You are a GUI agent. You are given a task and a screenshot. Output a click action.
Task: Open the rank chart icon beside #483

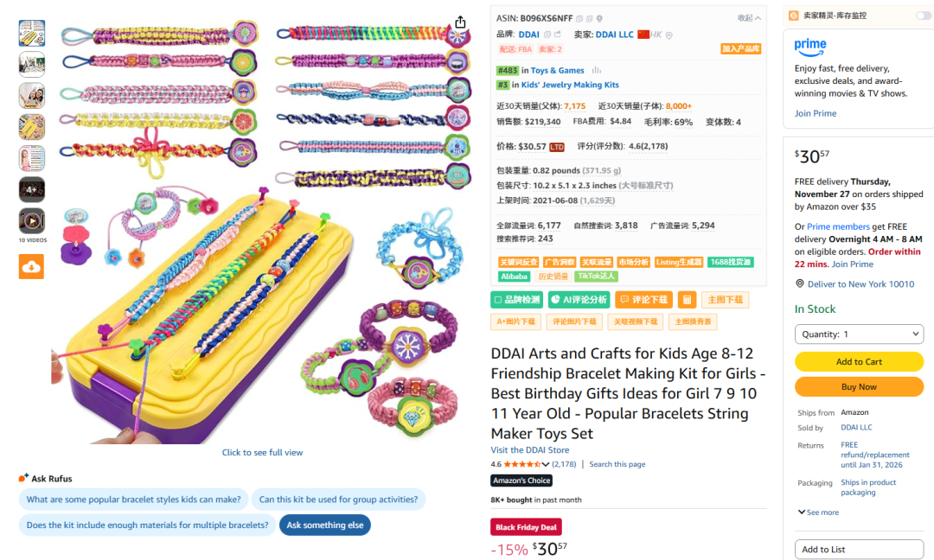pyautogui.click(x=596, y=72)
